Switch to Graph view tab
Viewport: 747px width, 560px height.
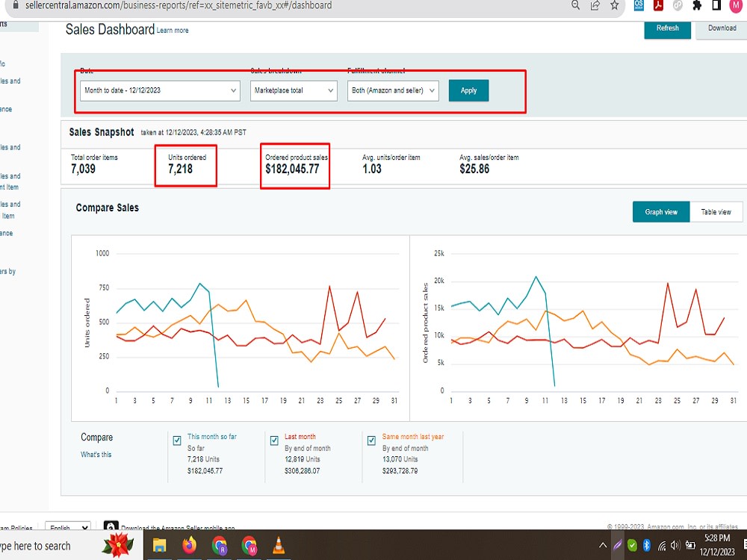(x=661, y=212)
